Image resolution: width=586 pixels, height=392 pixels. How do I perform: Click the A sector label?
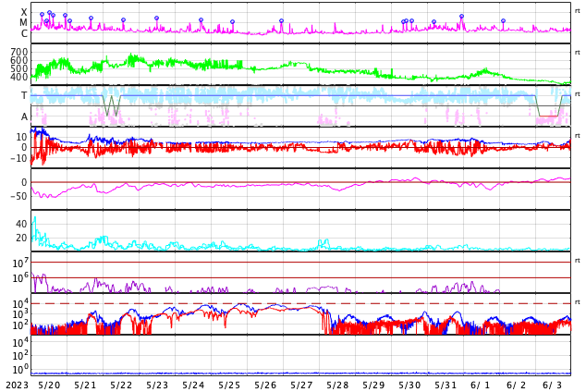tap(24, 117)
